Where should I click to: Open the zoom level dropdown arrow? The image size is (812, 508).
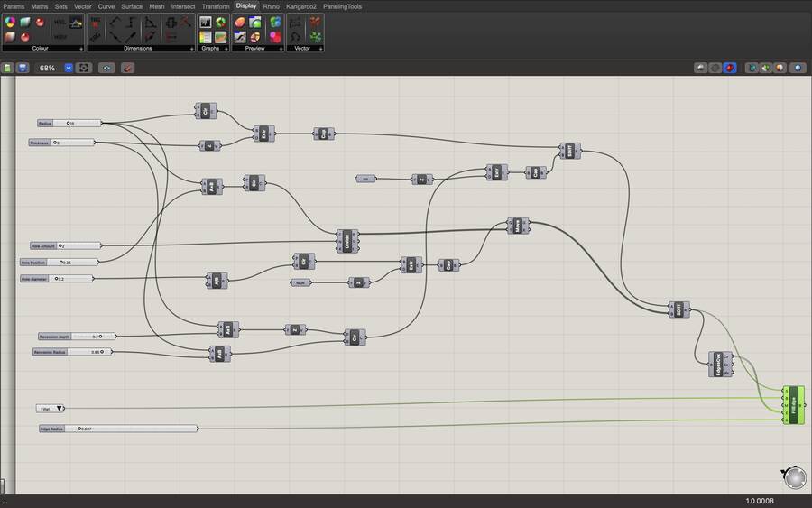coord(68,68)
